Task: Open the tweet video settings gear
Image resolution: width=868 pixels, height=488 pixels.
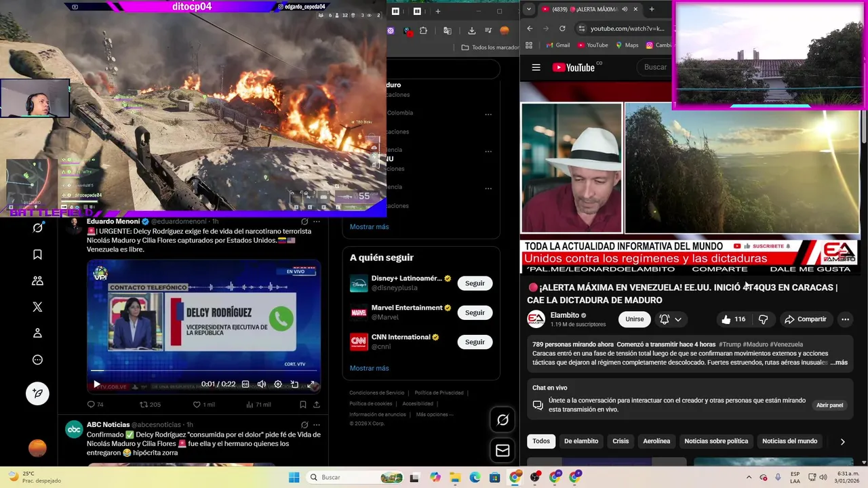Action: (278, 384)
